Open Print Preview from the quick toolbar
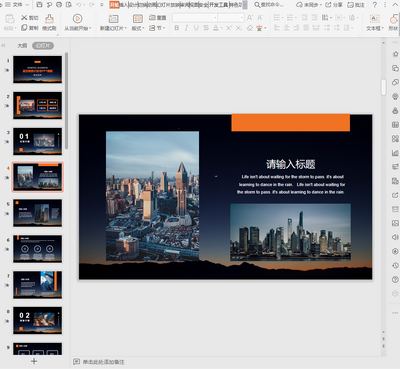Viewport: 400px width, 369px height. (x=69, y=5)
